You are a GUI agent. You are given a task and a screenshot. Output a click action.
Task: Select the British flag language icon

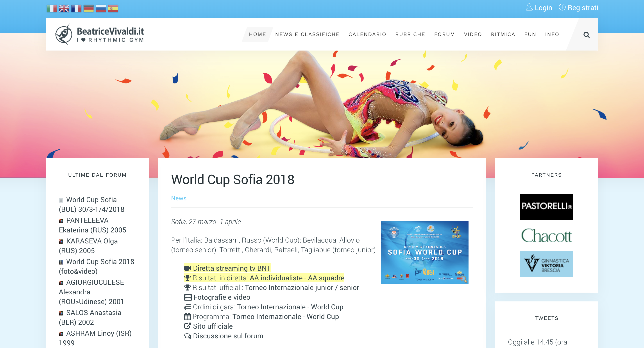point(64,8)
